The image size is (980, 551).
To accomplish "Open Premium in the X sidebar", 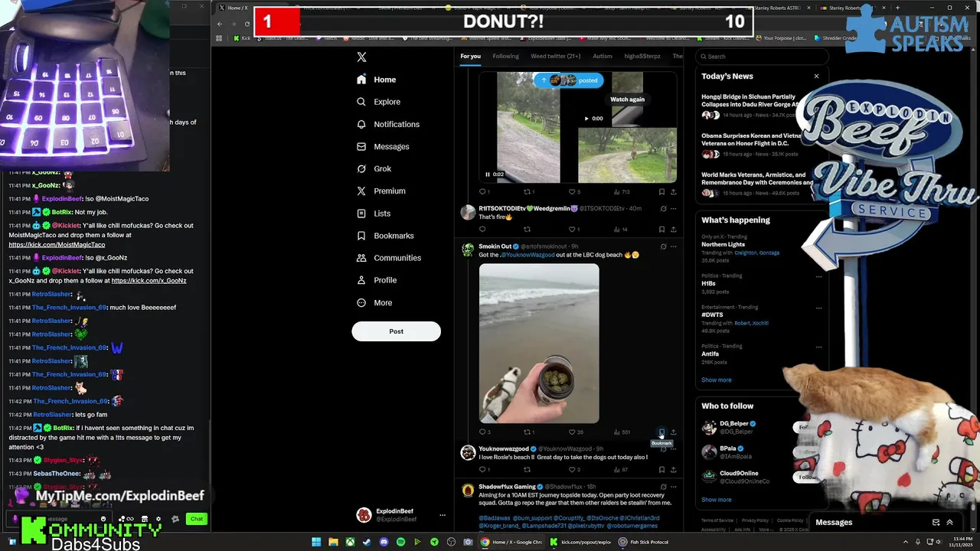I will click(381, 191).
